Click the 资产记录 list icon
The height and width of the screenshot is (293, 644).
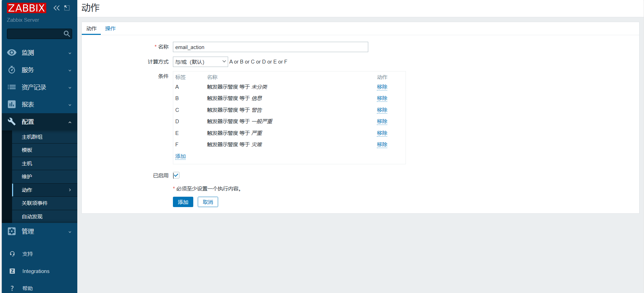coord(12,87)
